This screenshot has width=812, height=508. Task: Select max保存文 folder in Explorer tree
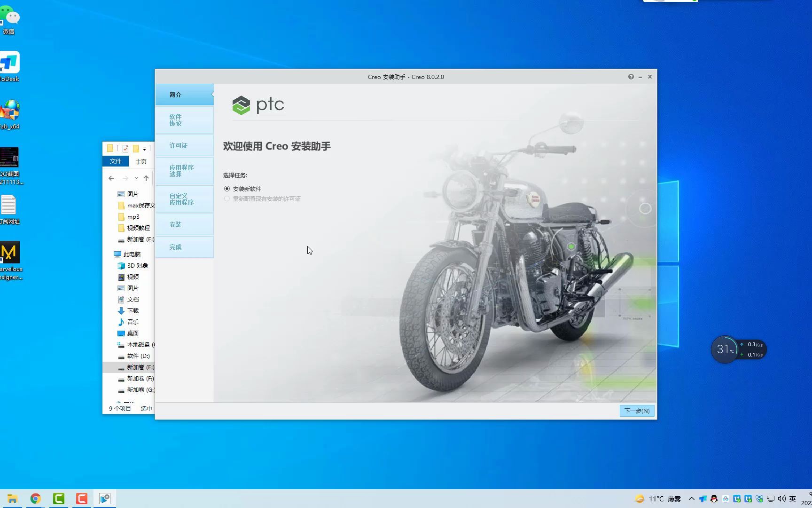coord(136,206)
